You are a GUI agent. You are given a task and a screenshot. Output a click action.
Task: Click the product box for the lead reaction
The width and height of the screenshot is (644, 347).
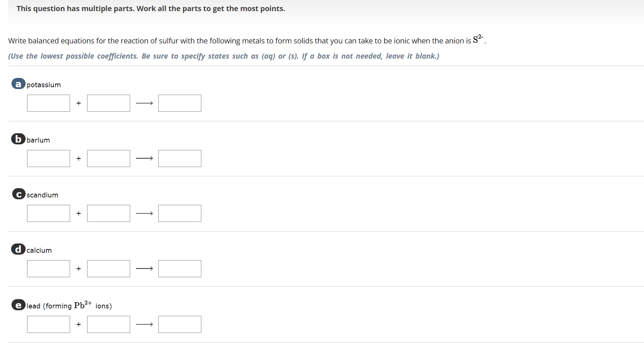click(179, 324)
